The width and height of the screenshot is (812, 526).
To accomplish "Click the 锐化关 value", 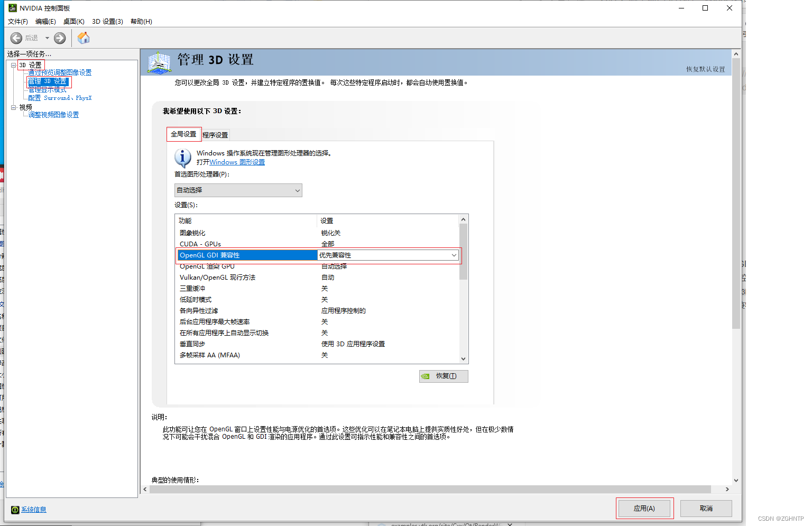I will tap(331, 233).
